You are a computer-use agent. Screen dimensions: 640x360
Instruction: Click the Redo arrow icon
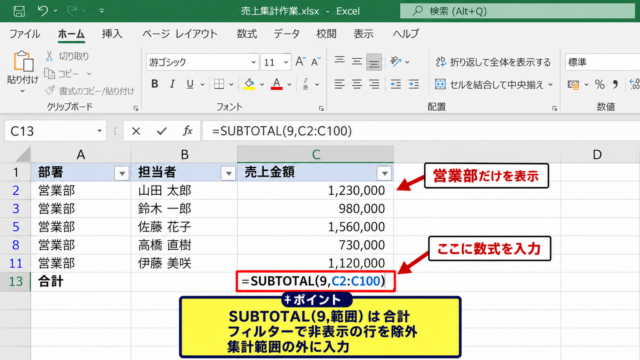click(72, 11)
